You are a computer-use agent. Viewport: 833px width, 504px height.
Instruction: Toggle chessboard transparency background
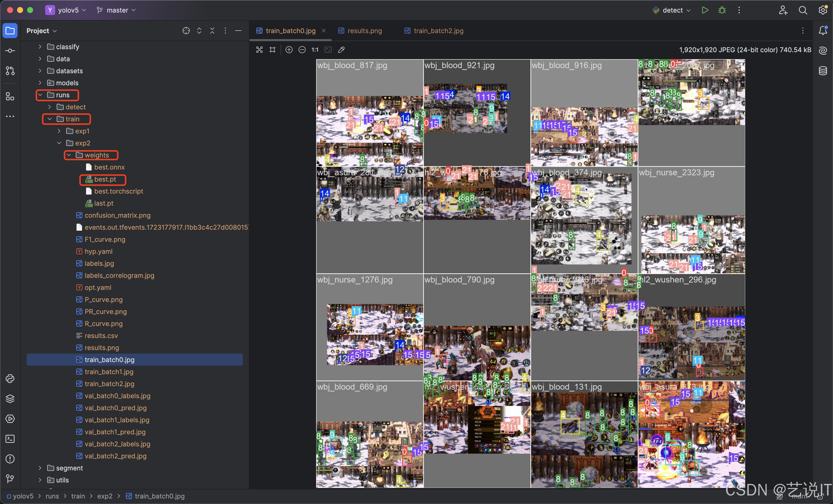coord(259,50)
